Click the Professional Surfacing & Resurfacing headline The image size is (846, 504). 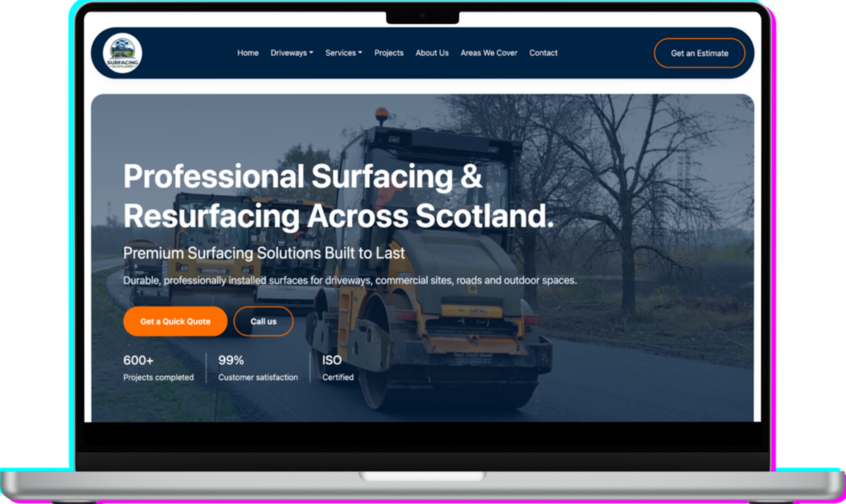[x=338, y=196]
